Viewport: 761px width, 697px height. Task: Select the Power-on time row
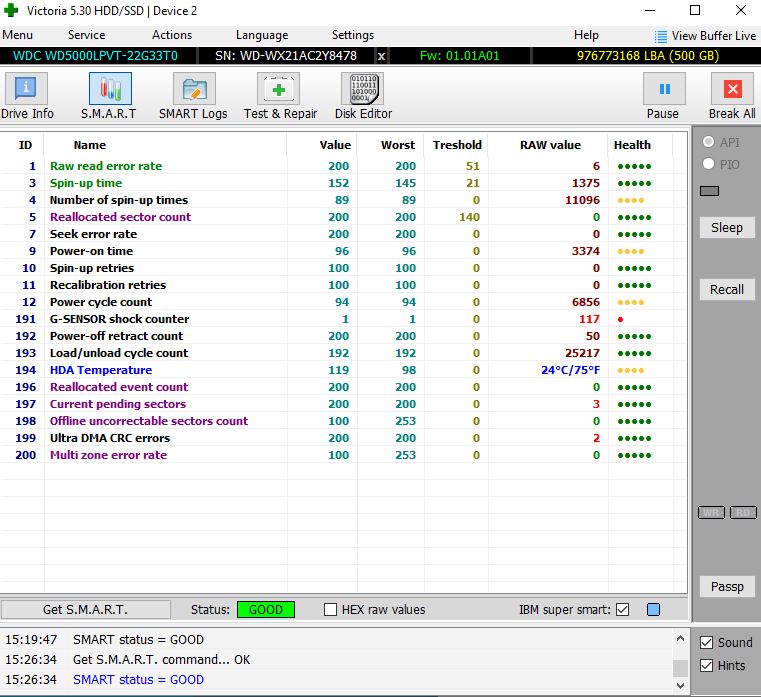click(344, 251)
